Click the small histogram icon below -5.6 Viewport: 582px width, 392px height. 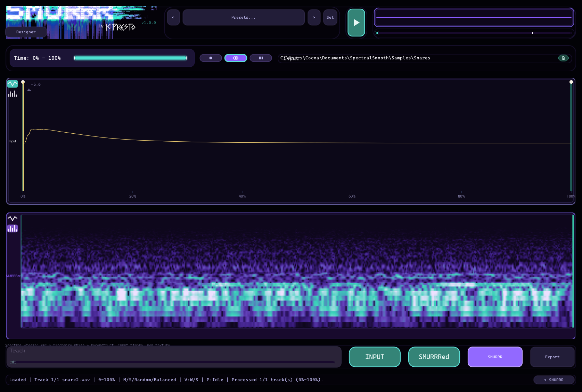(x=29, y=90)
